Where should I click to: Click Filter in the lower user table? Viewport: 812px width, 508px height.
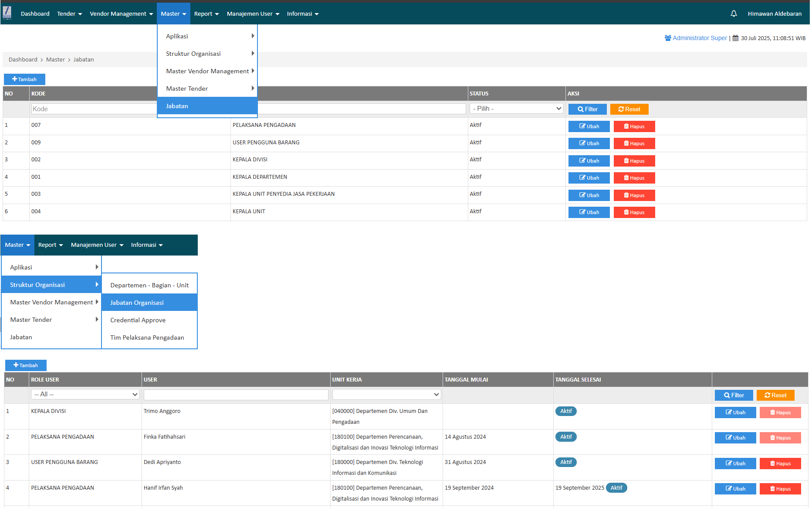pyautogui.click(x=734, y=395)
